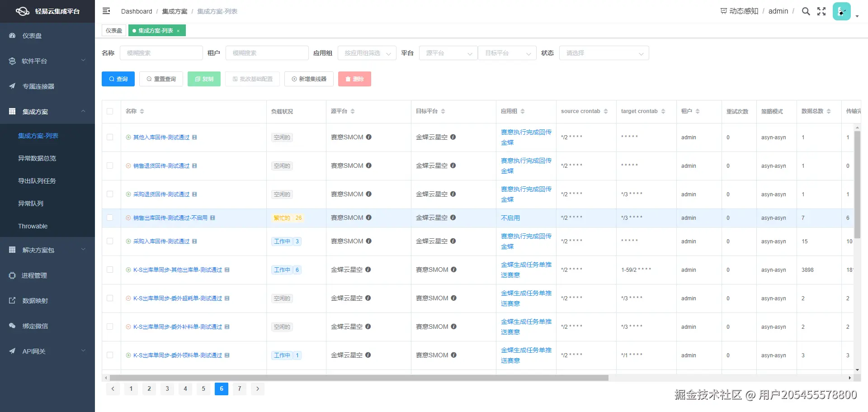Select the 仪表盘 dashboard icon in the sidebar

click(x=12, y=36)
